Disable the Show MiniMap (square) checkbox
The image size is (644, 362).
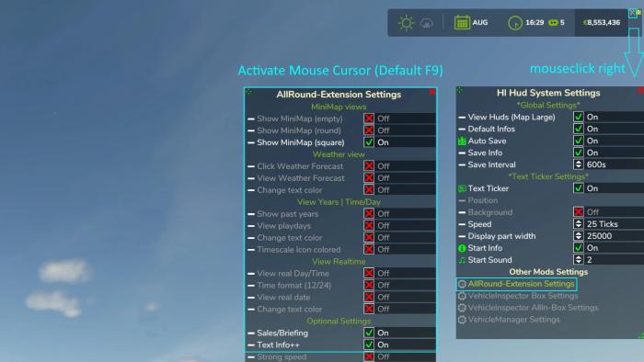369,142
